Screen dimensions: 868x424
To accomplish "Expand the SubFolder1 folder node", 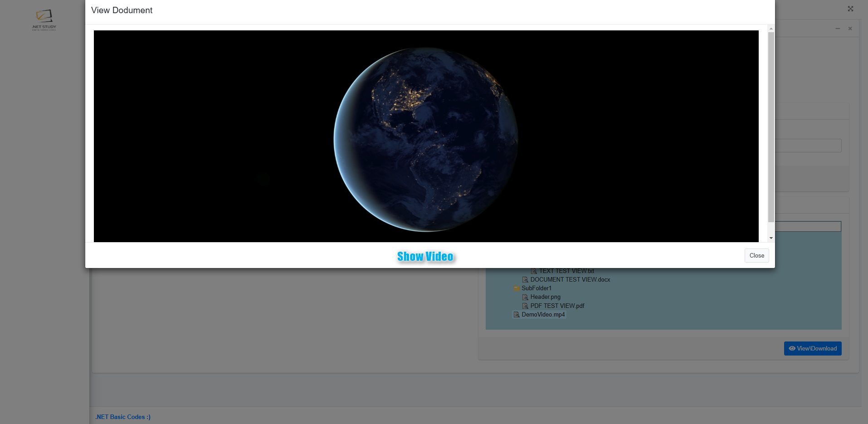I will [536, 288].
